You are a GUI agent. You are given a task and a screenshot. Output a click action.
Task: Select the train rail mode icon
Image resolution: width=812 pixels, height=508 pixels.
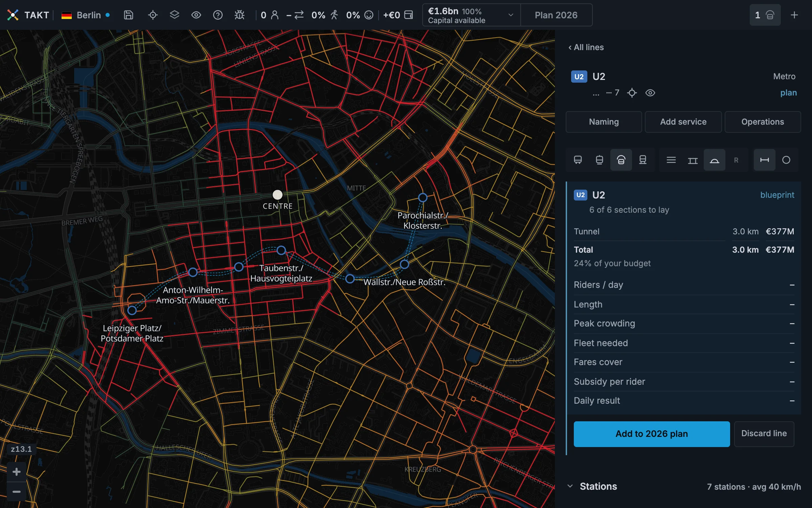coord(643,160)
